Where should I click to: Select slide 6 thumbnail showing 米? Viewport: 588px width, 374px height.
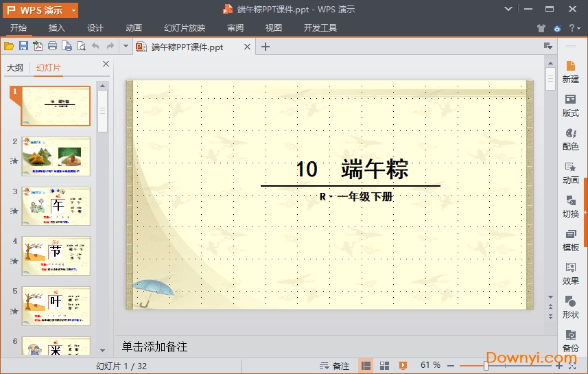point(56,345)
